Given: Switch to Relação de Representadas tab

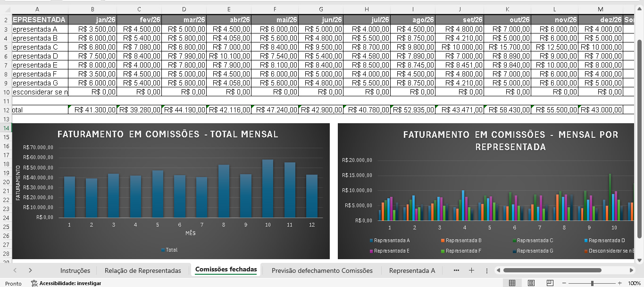Looking at the screenshot, I should click(142, 270).
